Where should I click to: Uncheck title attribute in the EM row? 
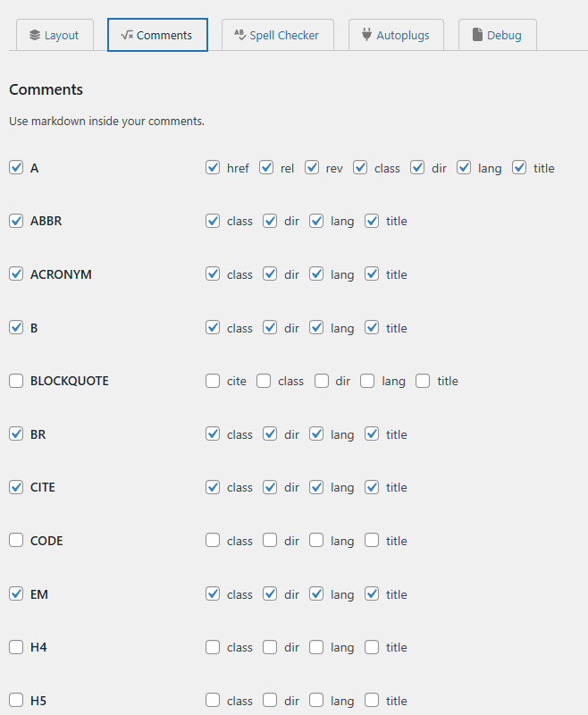[372, 594]
